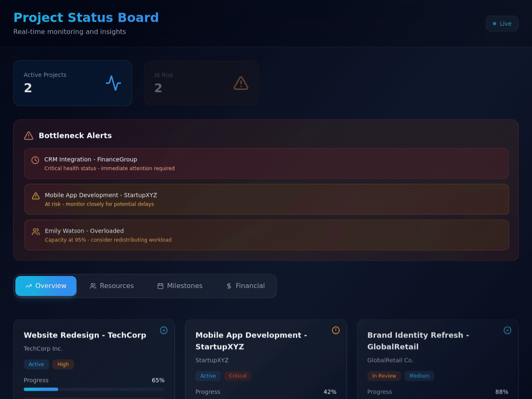Click the Active tag on Mobile App card
This screenshot has height=399, width=532.
(208, 376)
